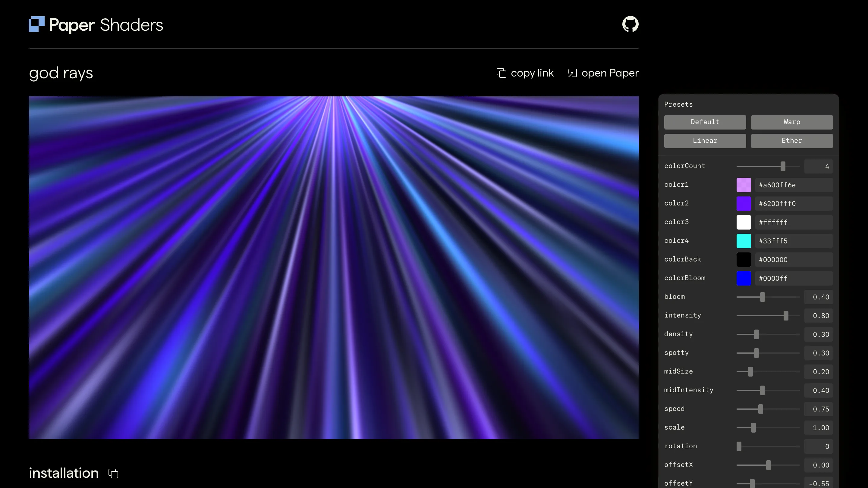The height and width of the screenshot is (488, 868).
Task: Click the scale slider handle
Action: 753,428
